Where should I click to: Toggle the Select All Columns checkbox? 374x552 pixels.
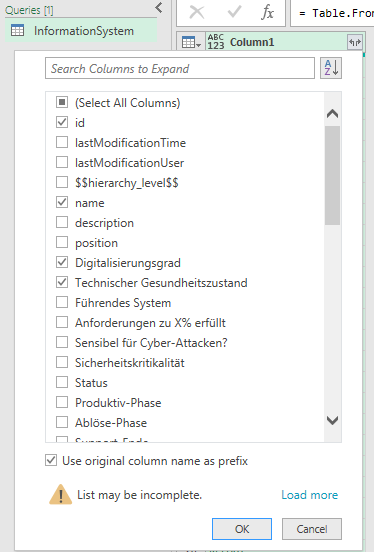tap(62, 102)
